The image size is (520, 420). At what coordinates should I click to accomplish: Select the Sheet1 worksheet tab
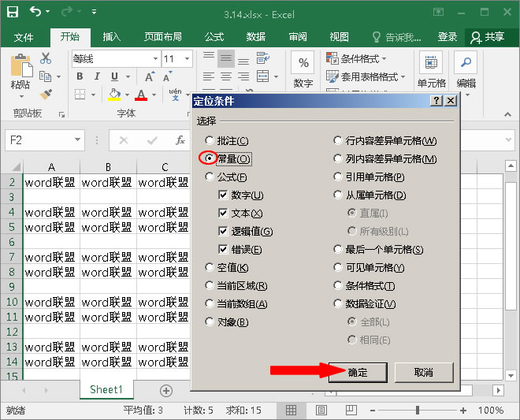(x=106, y=389)
